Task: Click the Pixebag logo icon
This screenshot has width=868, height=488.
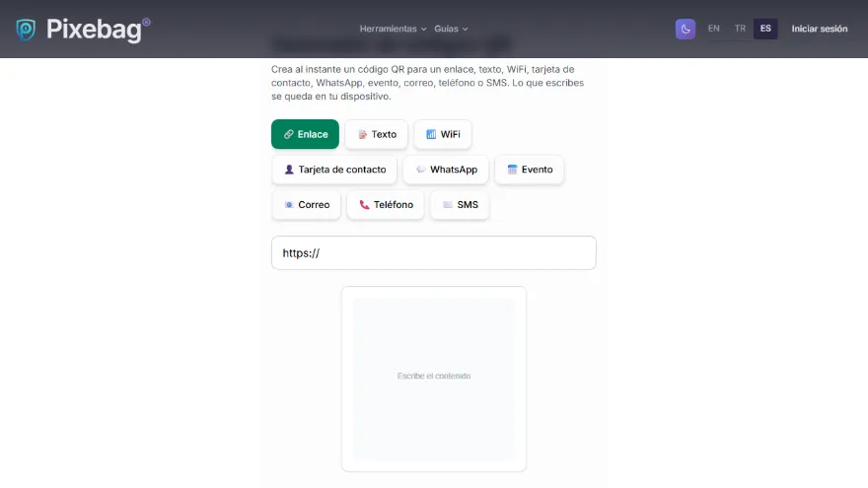Action: click(x=26, y=30)
